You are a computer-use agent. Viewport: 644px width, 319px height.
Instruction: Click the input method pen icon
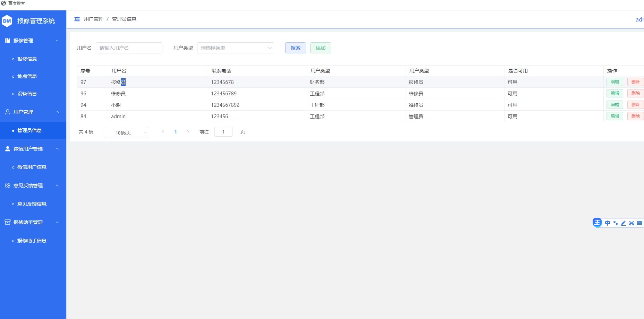[624, 223]
